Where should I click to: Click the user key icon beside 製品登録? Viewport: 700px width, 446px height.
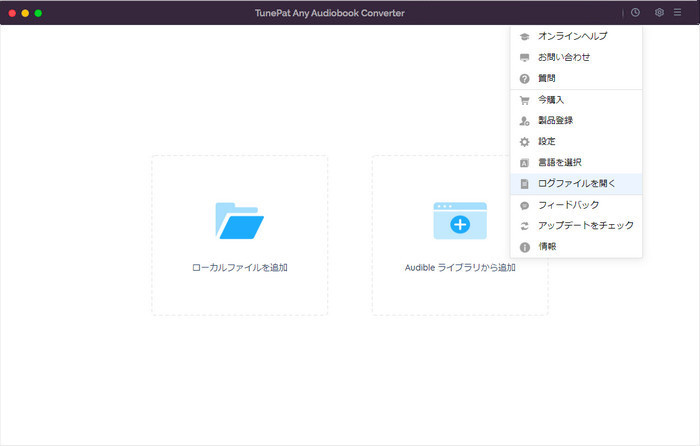[525, 121]
